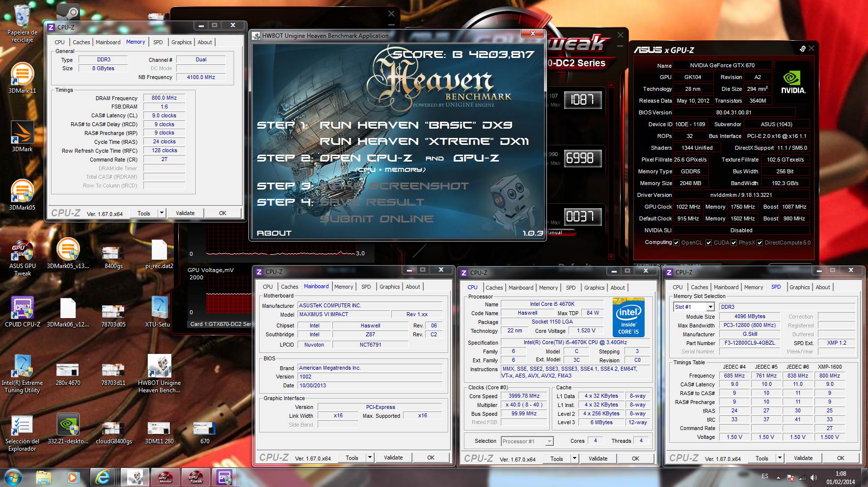Click Run Heaven "Xtreme" DX11 step
Viewport: 868px width, 487px height.
424,141
